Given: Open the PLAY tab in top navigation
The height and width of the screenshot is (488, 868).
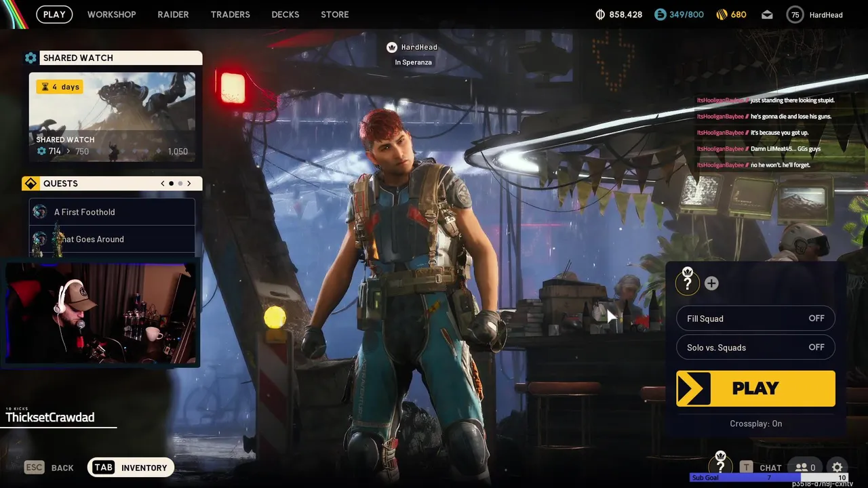Looking at the screenshot, I should tap(54, 14).
